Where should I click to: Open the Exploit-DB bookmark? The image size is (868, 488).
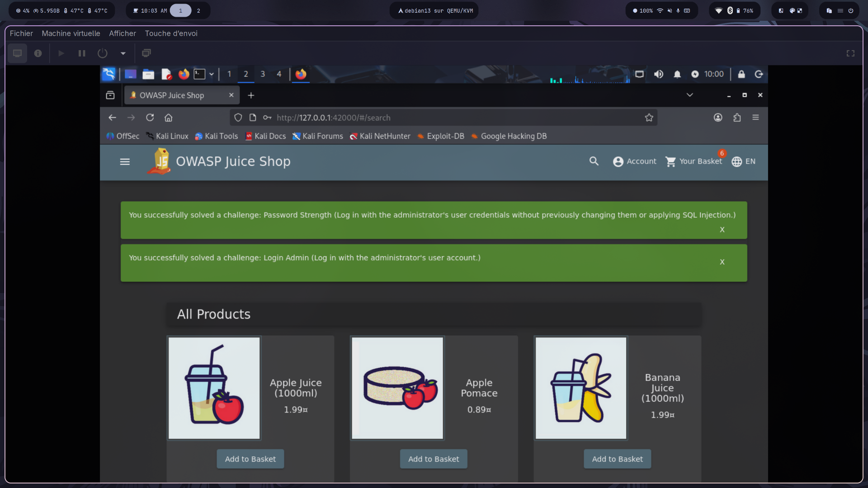(440, 136)
